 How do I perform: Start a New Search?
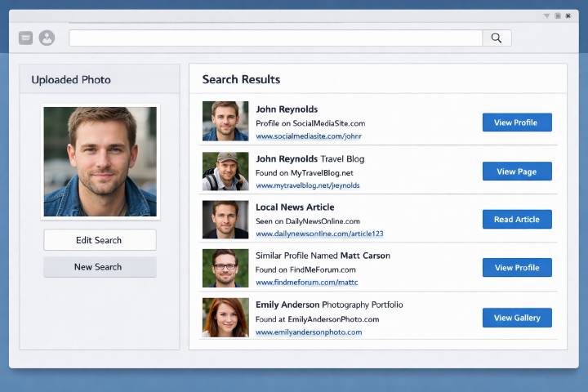100,267
